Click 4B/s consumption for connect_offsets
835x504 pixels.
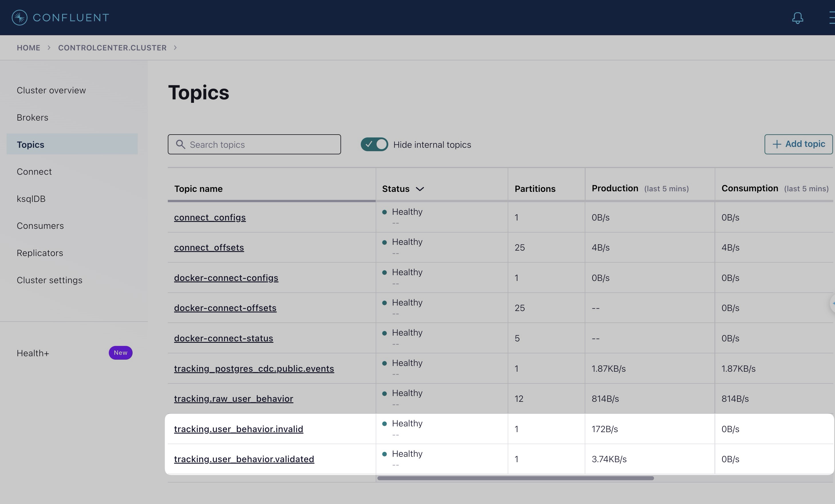730,248
